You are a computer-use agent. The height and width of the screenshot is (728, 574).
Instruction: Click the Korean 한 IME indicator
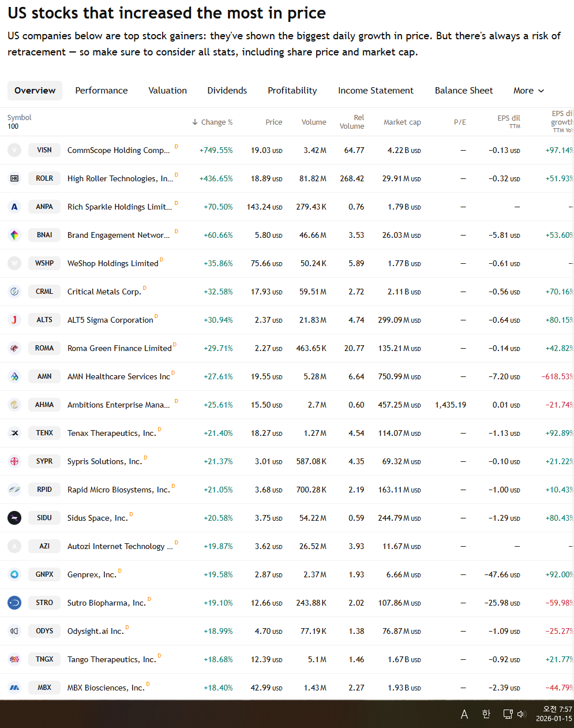486,714
